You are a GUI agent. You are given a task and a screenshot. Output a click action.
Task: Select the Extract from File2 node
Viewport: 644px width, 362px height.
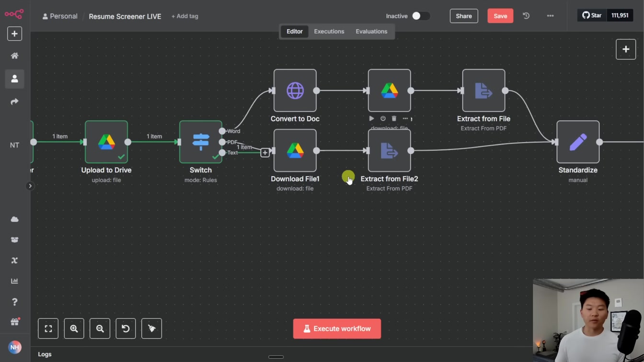click(390, 151)
